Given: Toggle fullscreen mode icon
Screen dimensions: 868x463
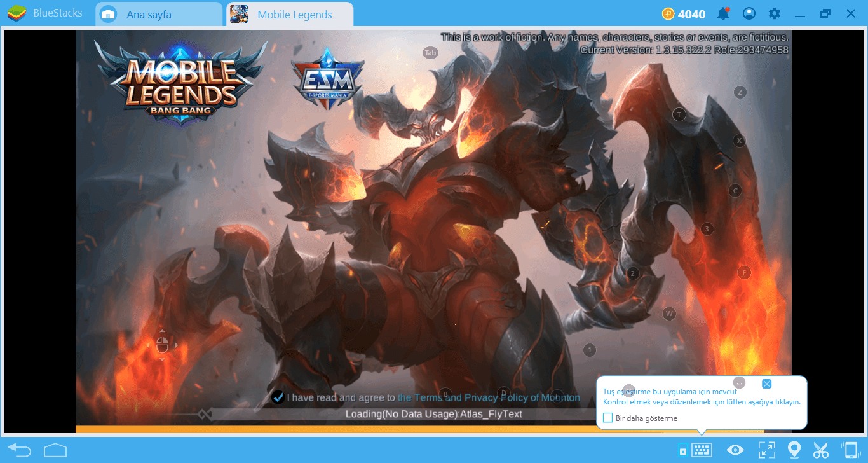Looking at the screenshot, I should click(766, 450).
